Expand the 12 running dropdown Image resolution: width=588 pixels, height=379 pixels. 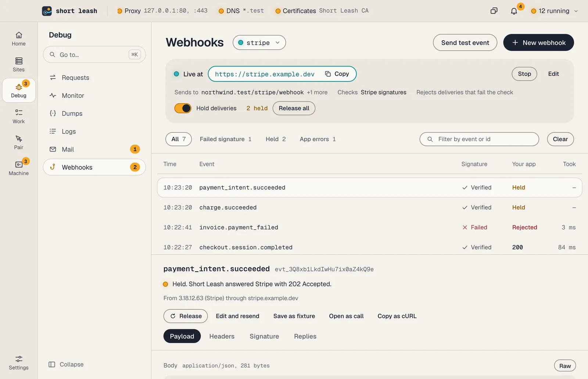coord(555,11)
